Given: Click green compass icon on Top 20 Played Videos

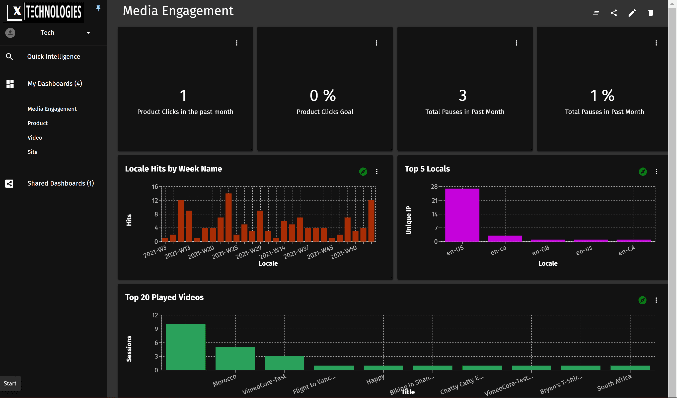Looking at the screenshot, I should coord(642,300).
